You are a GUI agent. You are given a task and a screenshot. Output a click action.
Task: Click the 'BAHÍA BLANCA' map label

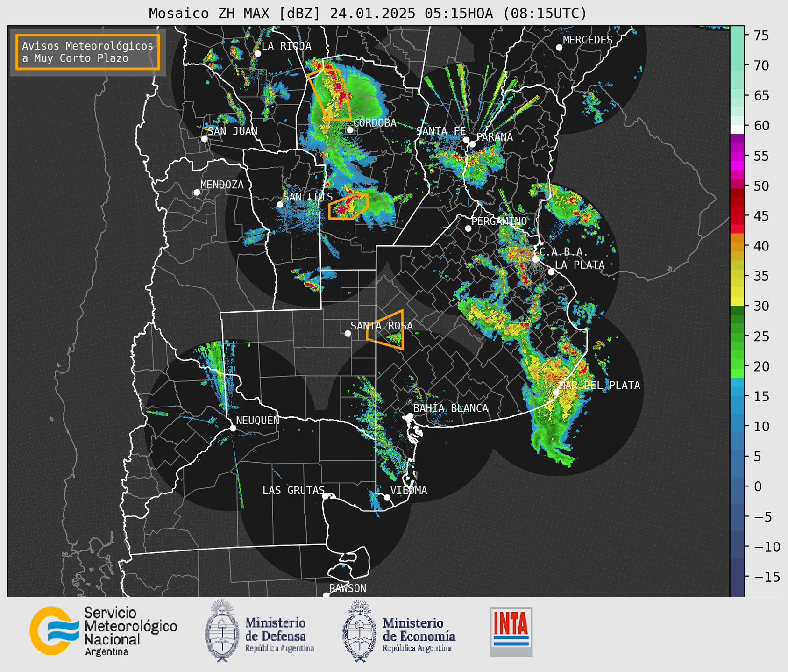coord(451,408)
